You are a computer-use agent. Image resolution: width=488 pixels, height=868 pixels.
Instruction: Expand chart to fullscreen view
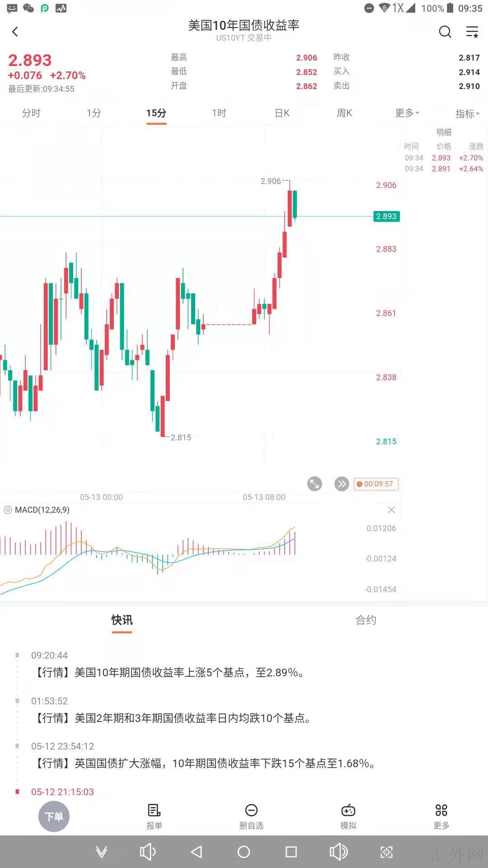click(314, 484)
